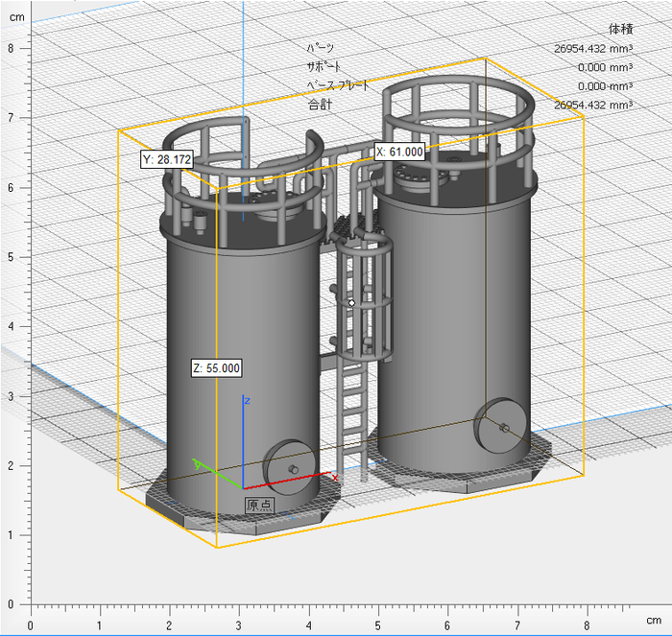Viewport: 672px width, 636px height.
Task: Click the 5 mark on horizontal ruler
Action: (x=378, y=625)
